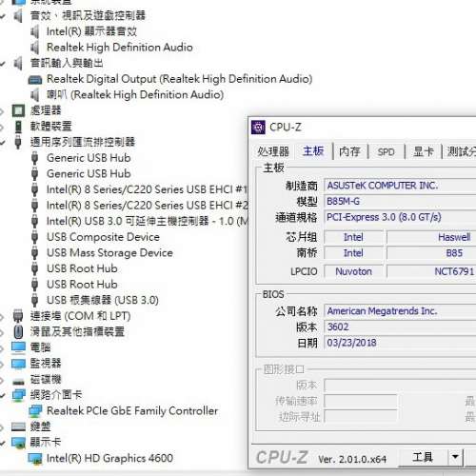
Task: Collapse the network adapters tree node
Action: 3,396
